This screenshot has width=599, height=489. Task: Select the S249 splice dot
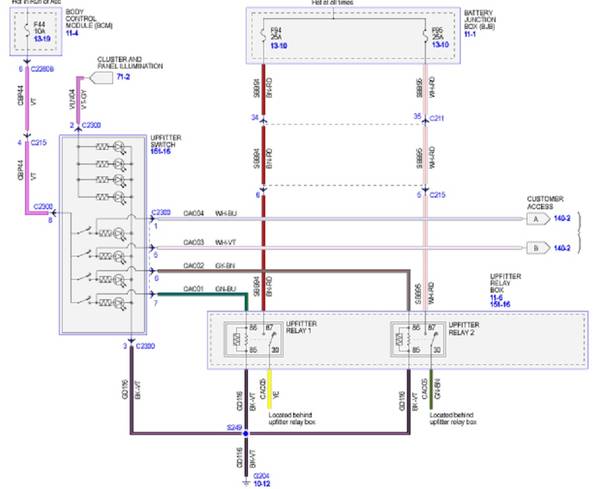coord(246,434)
